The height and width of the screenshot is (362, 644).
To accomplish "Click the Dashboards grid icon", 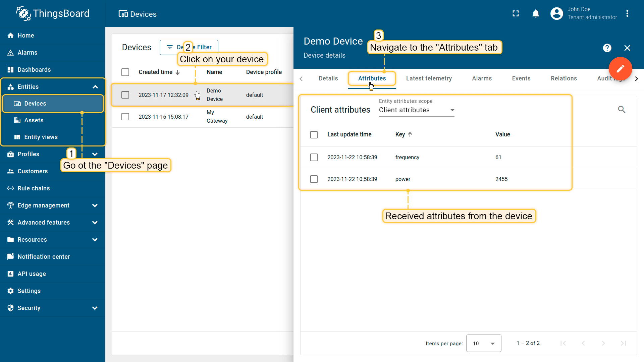I will [x=10, y=70].
